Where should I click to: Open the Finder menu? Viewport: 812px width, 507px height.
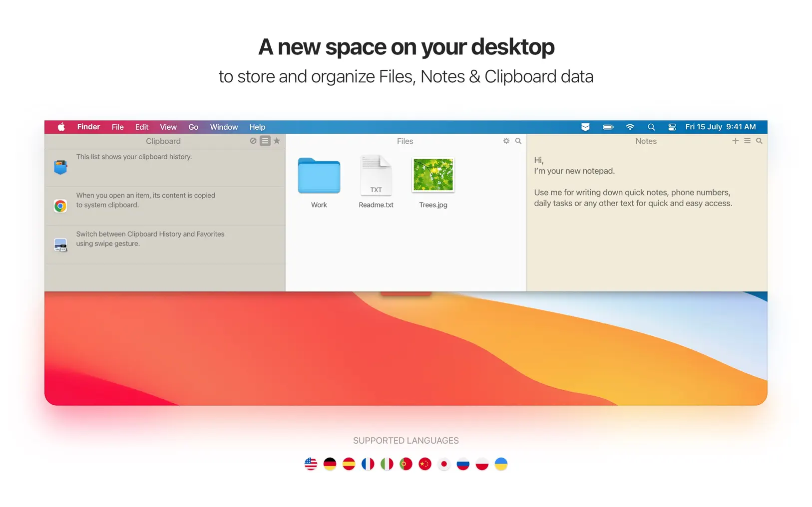pyautogui.click(x=88, y=127)
